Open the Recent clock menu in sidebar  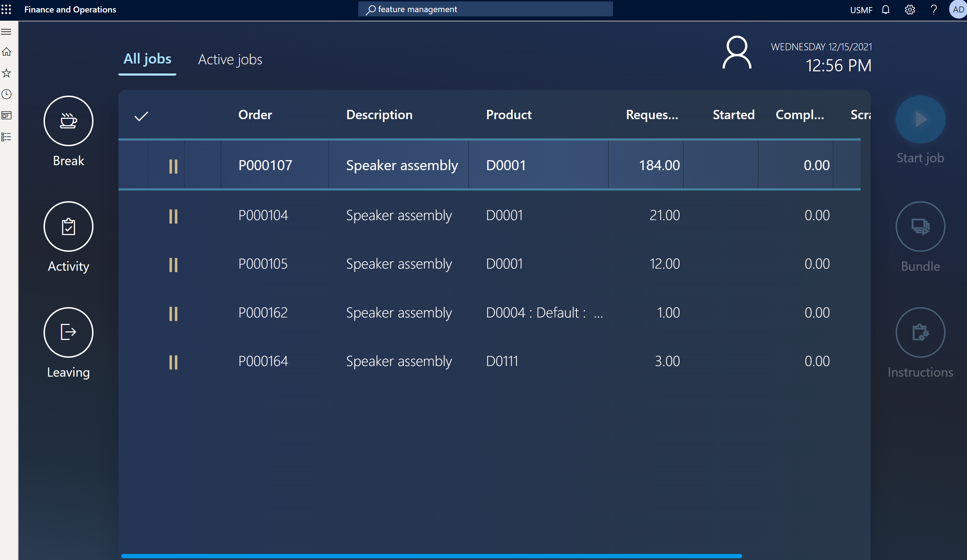click(6, 94)
